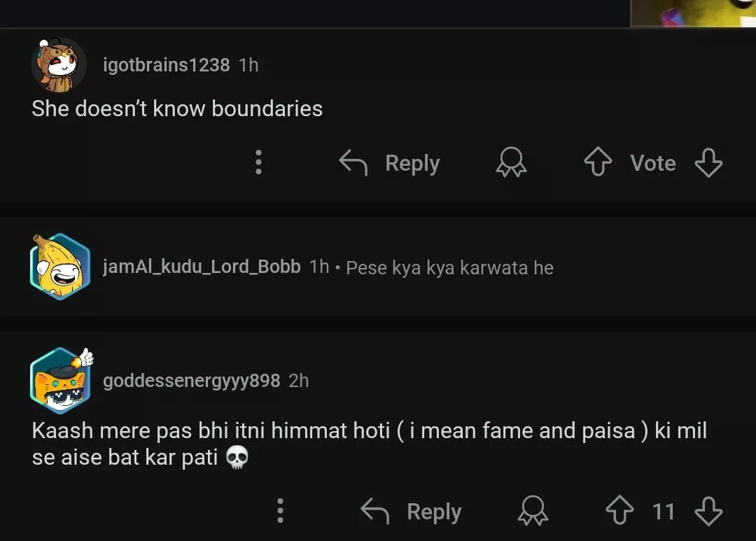Downvote goddessenergyyy898's comment
This screenshot has height=541, width=756.
(x=708, y=512)
